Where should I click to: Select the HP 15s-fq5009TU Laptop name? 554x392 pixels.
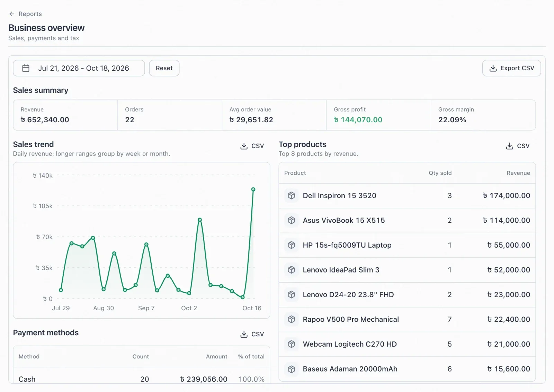coord(347,245)
